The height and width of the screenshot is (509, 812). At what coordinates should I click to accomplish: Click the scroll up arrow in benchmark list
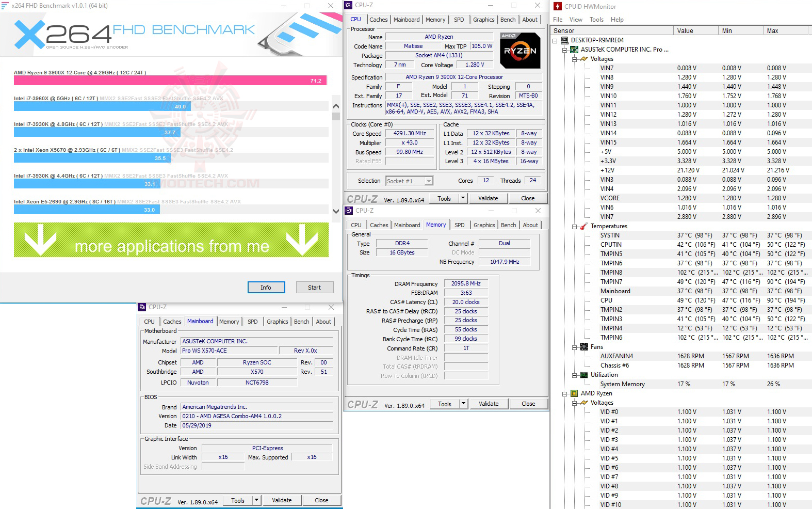click(x=336, y=106)
